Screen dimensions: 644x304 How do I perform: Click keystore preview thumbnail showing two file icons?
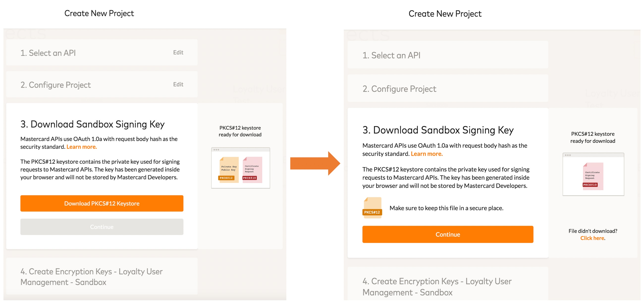coord(241,168)
